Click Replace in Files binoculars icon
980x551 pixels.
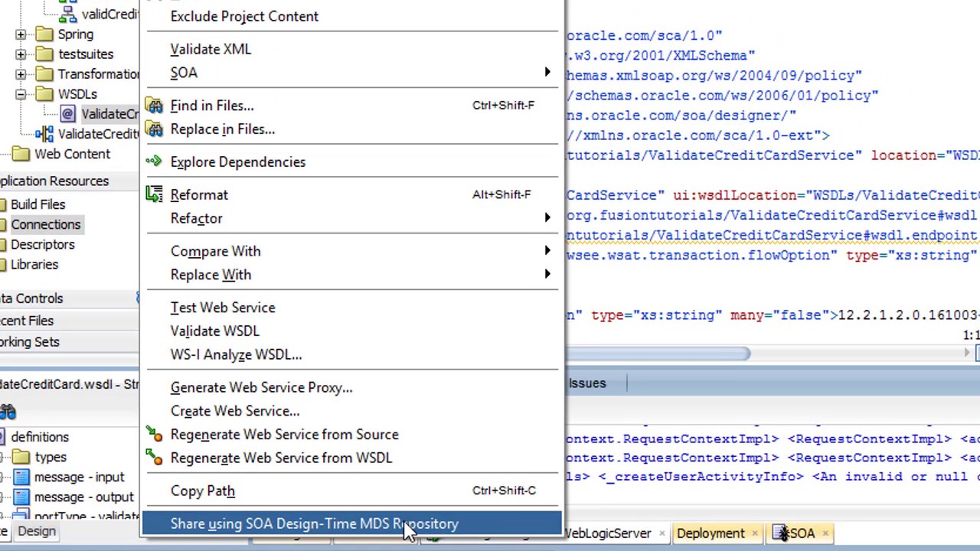click(x=155, y=129)
